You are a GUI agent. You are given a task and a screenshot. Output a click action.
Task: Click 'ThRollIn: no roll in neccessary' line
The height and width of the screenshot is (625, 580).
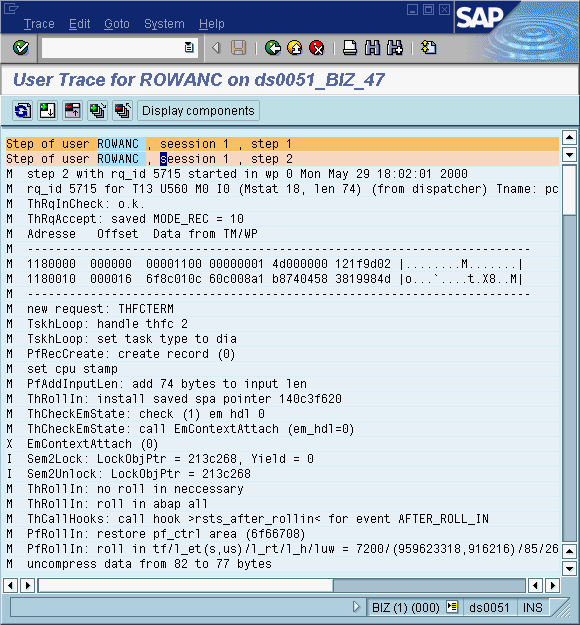point(135,489)
